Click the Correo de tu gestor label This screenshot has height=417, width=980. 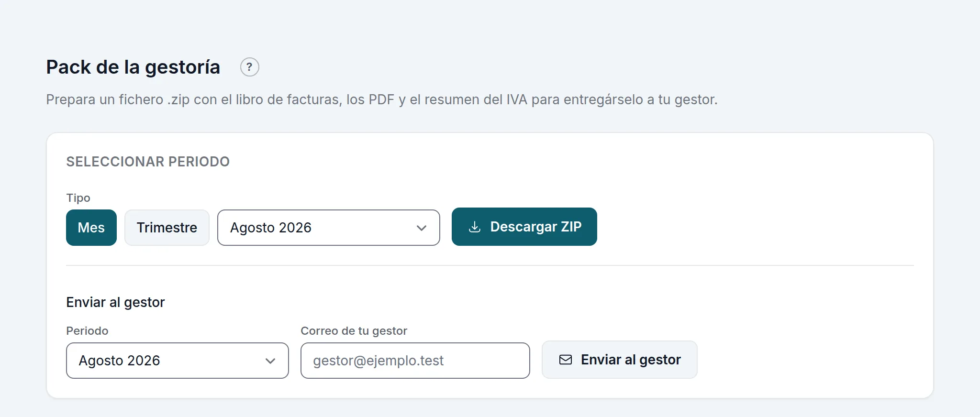pos(354,331)
